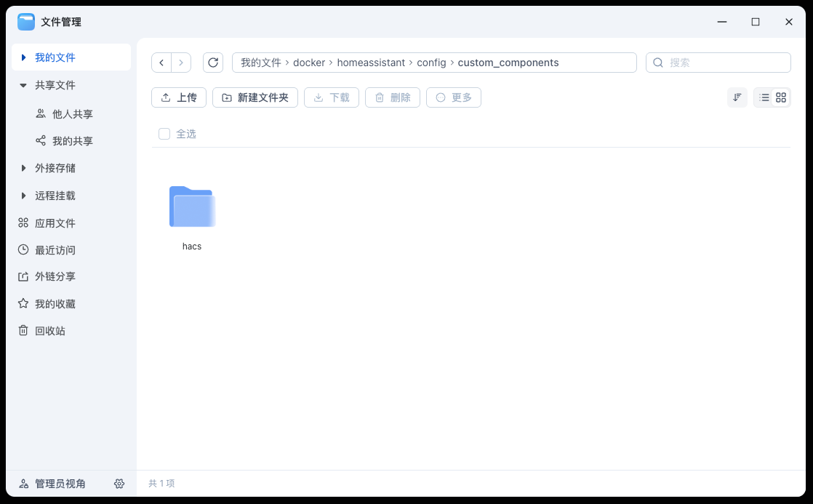Check the 全选 select-all checkbox

164,134
